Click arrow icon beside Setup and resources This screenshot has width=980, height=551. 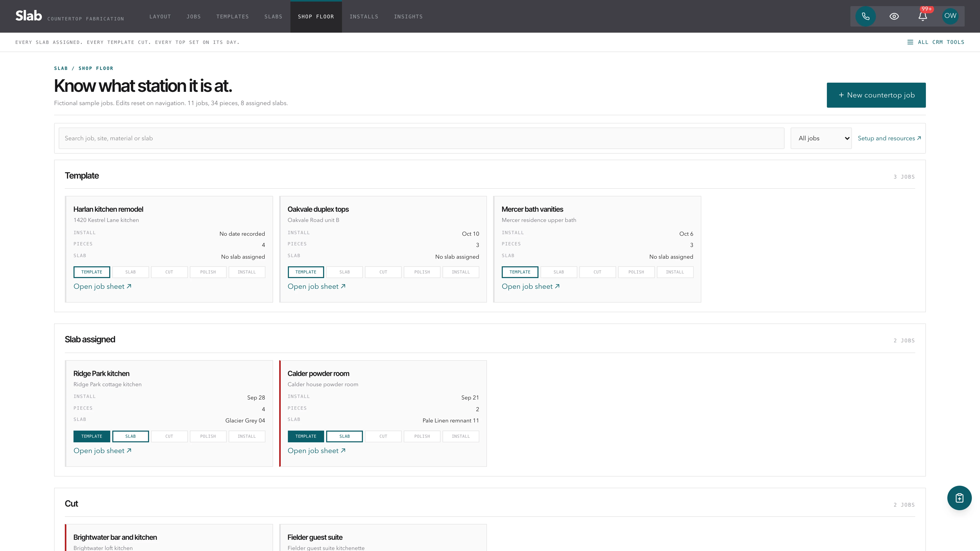click(x=919, y=138)
